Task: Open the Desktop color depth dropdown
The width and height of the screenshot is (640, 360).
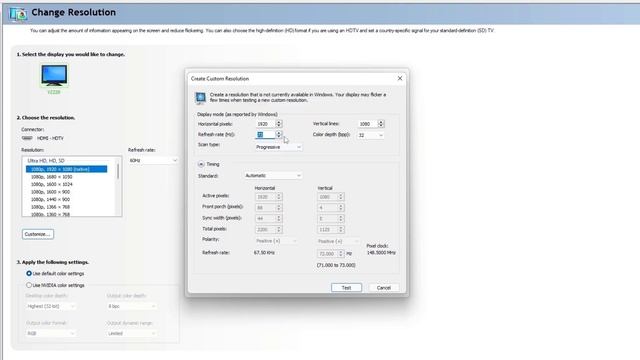Action: 51,306
